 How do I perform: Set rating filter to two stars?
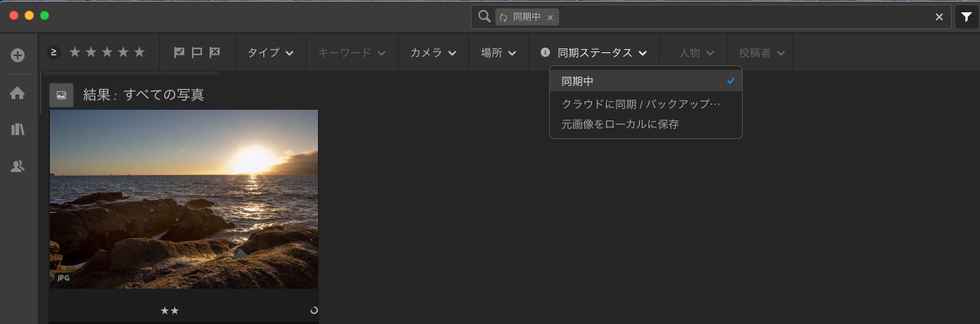[91, 52]
